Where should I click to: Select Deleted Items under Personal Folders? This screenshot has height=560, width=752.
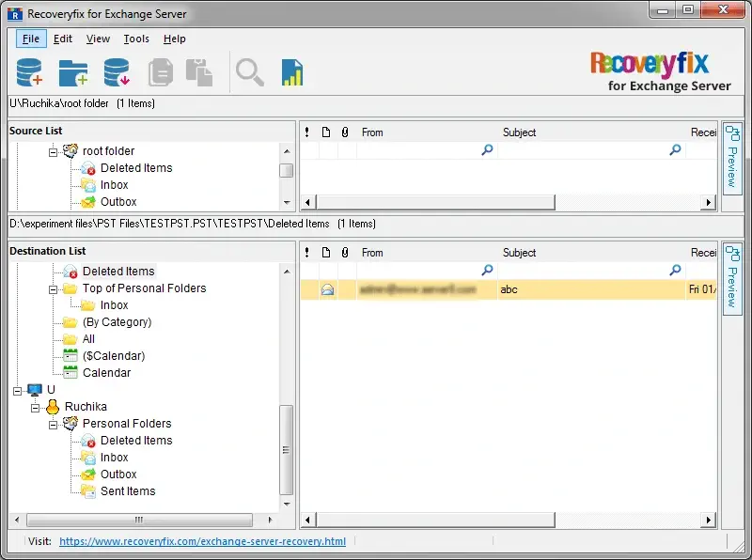(136, 440)
